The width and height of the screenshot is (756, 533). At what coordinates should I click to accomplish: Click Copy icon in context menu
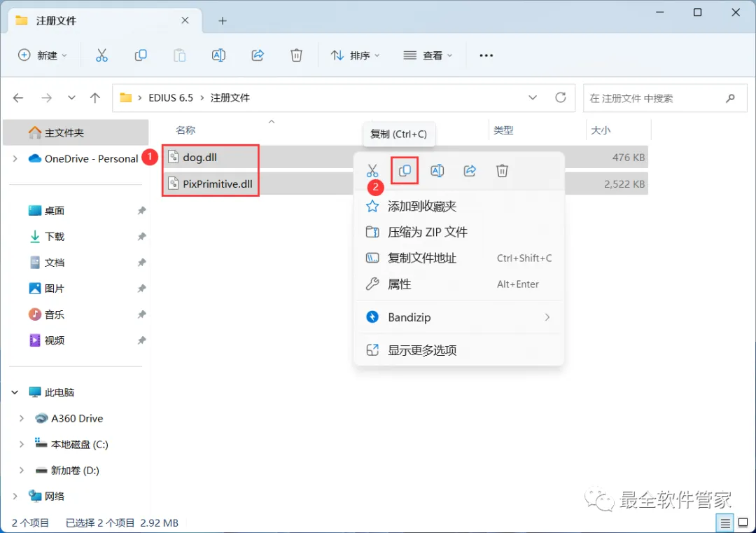click(x=405, y=170)
